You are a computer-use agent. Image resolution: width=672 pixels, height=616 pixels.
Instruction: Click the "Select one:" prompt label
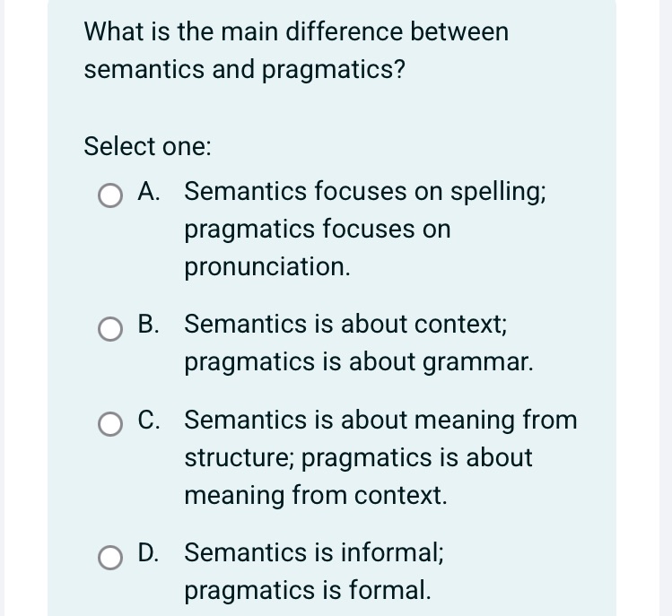coord(148,145)
